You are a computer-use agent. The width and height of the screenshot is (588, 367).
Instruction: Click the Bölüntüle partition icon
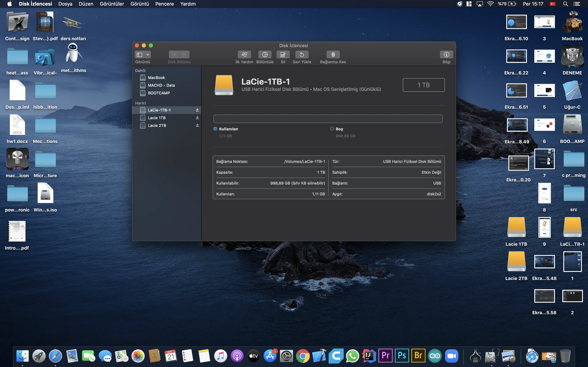[265, 55]
